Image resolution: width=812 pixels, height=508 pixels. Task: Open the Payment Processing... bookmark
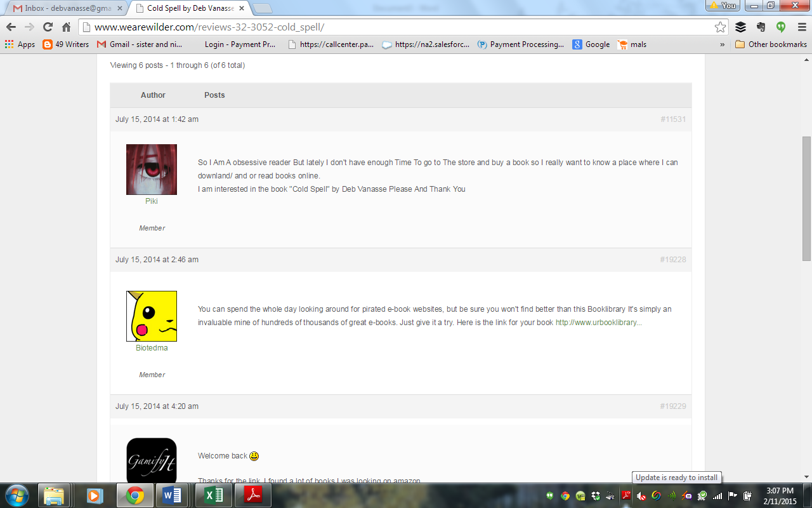click(x=520, y=44)
